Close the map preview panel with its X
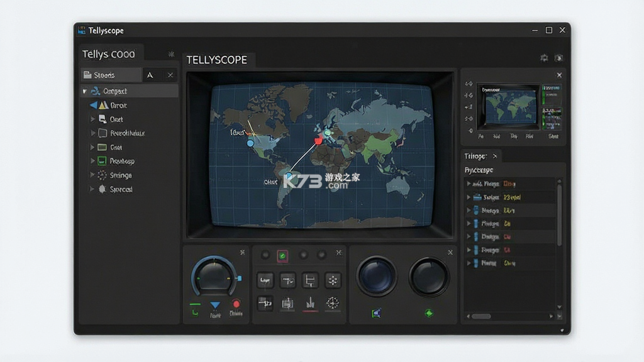 (559, 75)
